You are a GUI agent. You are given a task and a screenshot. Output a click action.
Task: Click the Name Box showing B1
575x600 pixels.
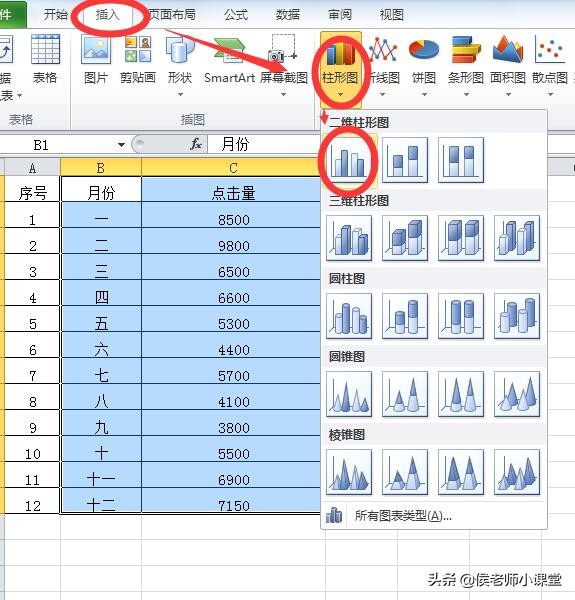(x=57, y=145)
